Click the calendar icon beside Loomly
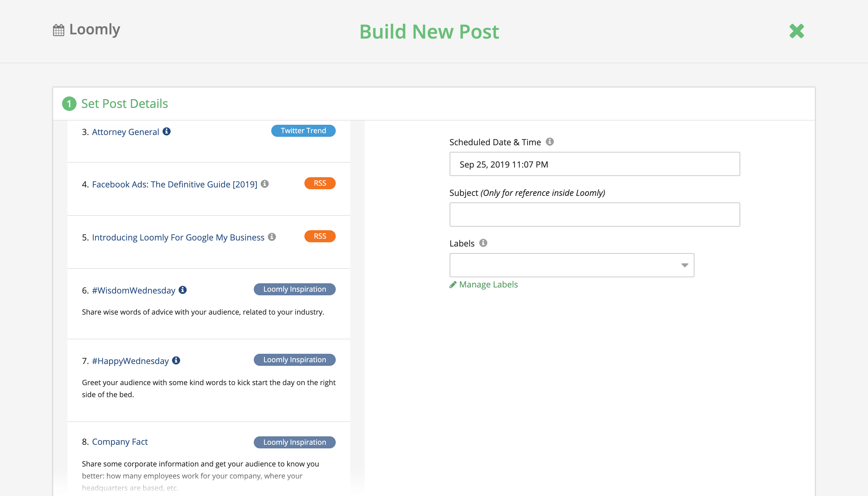This screenshot has width=868, height=496. click(x=58, y=30)
